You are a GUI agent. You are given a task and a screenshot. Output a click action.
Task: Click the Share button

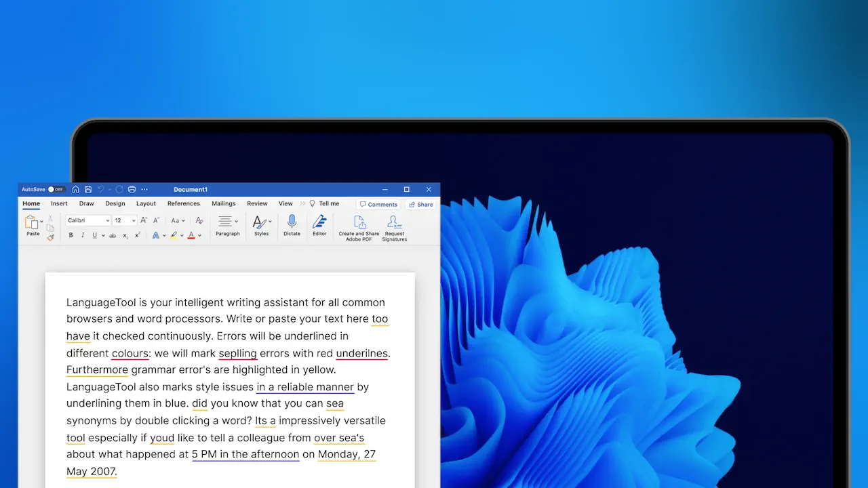pos(420,204)
